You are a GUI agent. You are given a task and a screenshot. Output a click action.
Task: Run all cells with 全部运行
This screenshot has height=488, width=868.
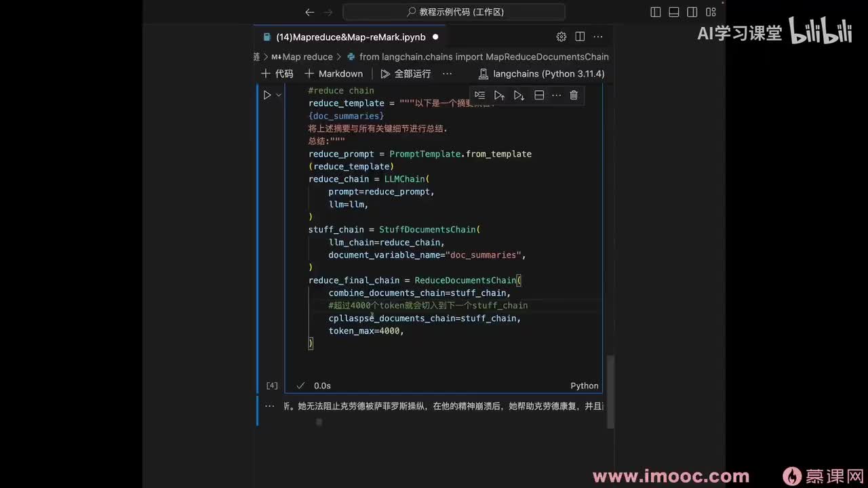pos(406,73)
